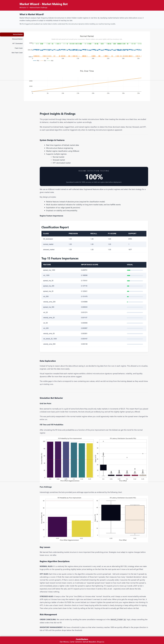The height and width of the screenshot is (644, 164).
Task: Click the Market Wizard page title
Action: tap(44, 4)
